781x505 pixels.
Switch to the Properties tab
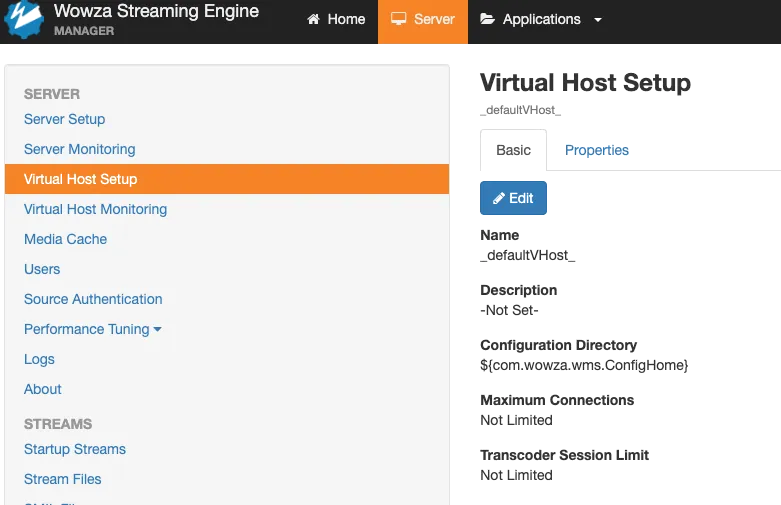tap(597, 151)
